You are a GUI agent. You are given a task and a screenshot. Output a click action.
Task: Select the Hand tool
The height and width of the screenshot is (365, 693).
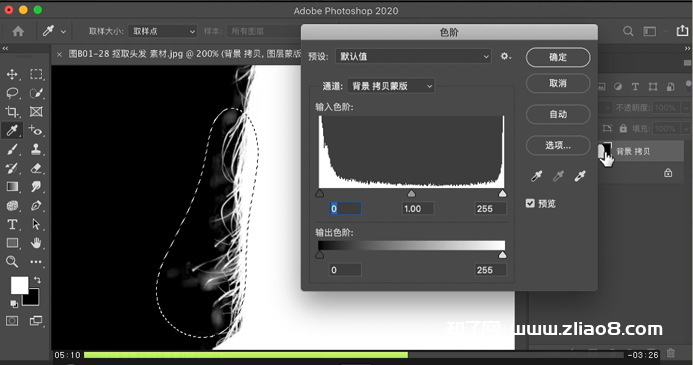click(x=36, y=243)
